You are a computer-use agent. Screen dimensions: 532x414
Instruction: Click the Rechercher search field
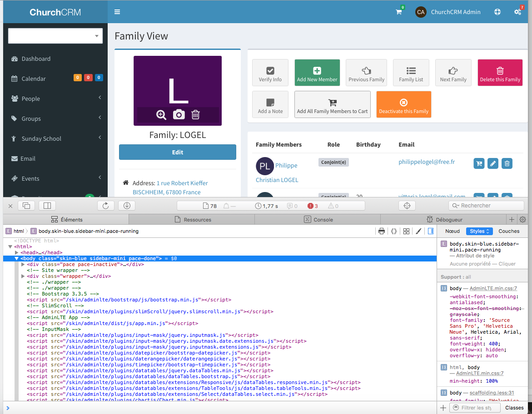[x=486, y=206]
